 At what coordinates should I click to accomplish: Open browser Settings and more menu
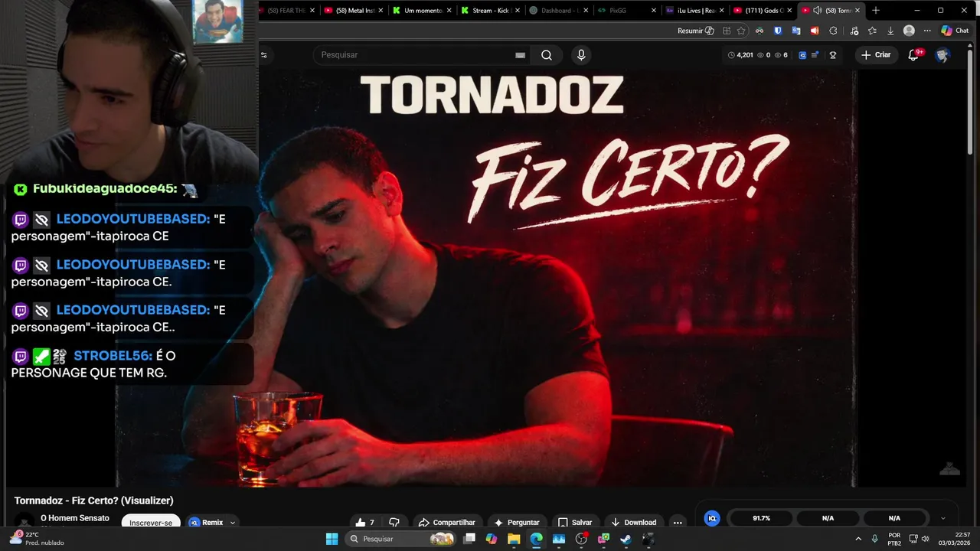tap(927, 31)
